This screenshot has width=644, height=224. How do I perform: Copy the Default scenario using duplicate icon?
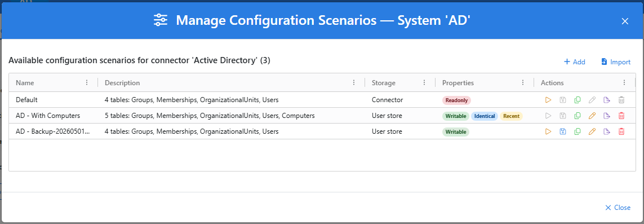[577, 100]
